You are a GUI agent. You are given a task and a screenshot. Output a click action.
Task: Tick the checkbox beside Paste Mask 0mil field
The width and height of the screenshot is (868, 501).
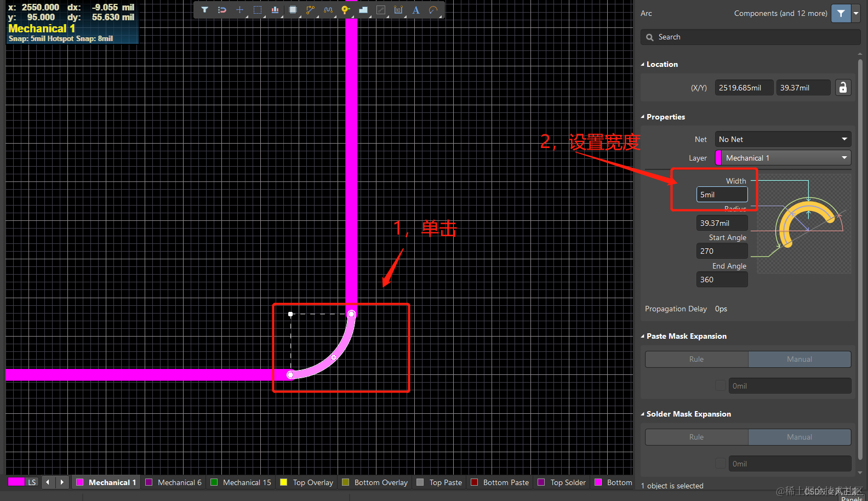pos(721,386)
